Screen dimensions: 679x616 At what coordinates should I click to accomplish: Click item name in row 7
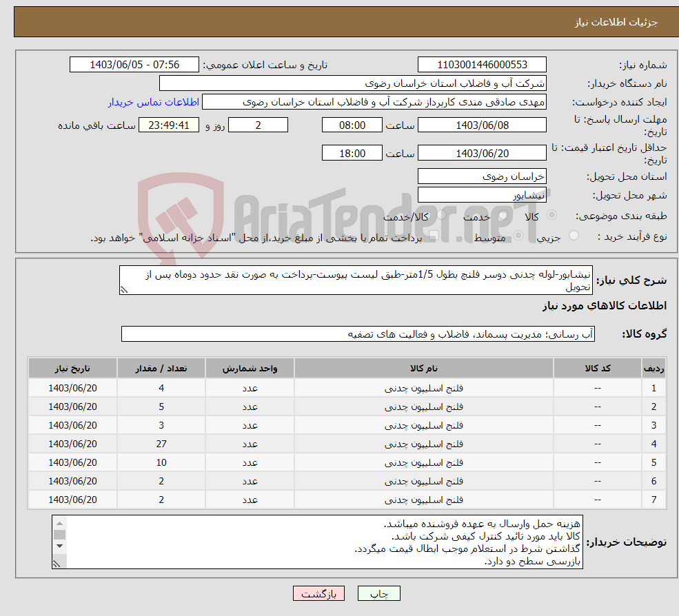click(424, 500)
